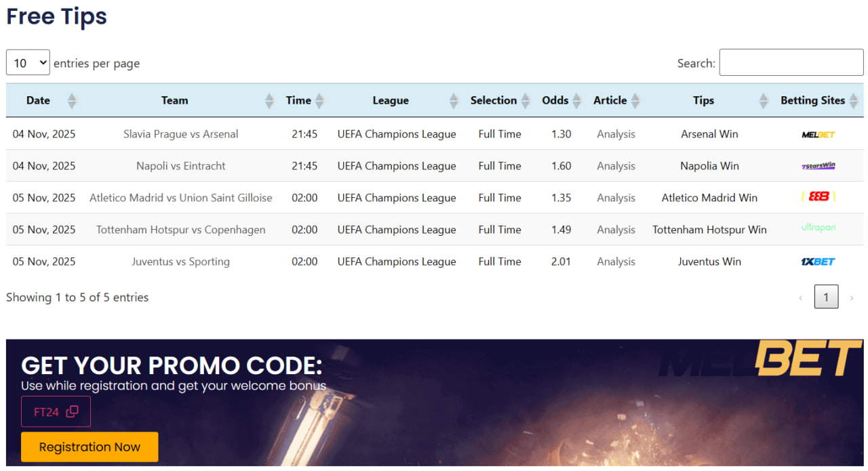Open the Ultrapari logo in Tottenham row
868x471 pixels.
(x=818, y=228)
